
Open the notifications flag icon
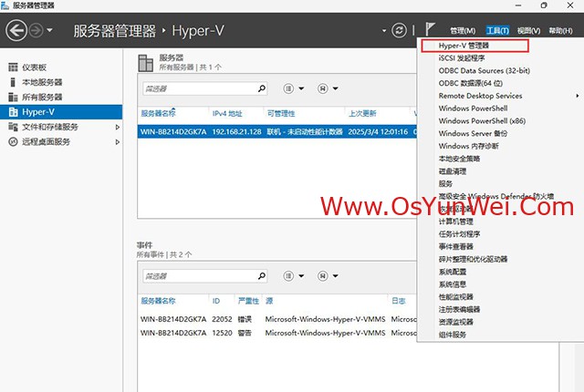click(430, 29)
